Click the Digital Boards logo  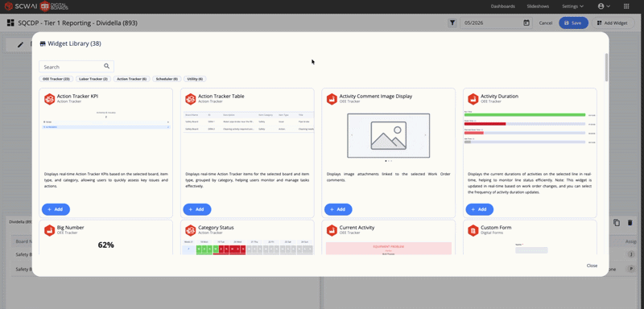tap(54, 6)
